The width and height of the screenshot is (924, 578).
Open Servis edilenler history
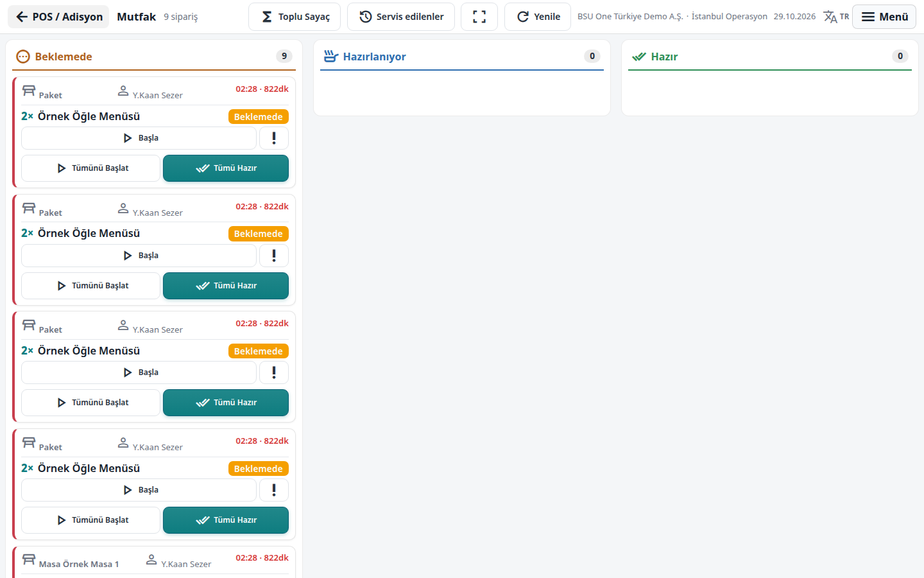(x=401, y=17)
